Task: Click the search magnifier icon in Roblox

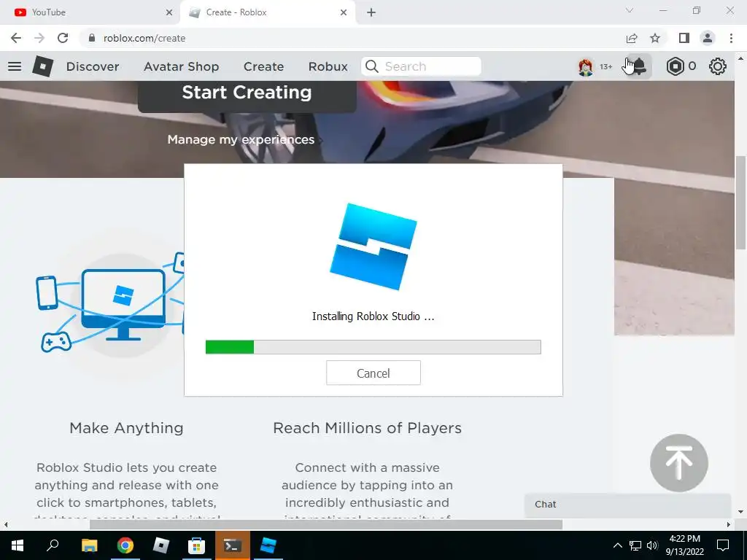Action: coord(371,66)
